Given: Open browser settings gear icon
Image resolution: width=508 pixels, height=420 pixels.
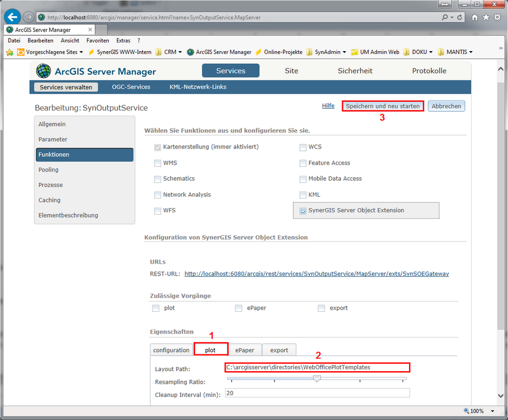Looking at the screenshot, I should 498,17.
